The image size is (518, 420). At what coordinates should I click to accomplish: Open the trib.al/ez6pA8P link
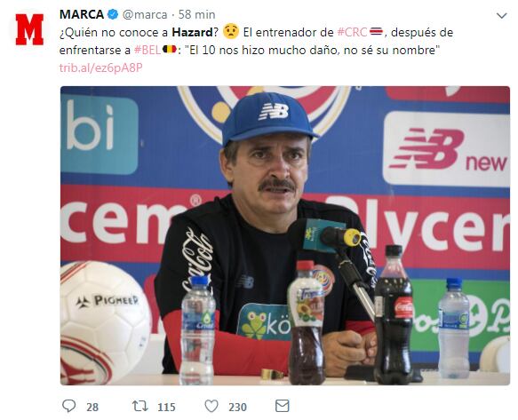pos(100,68)
